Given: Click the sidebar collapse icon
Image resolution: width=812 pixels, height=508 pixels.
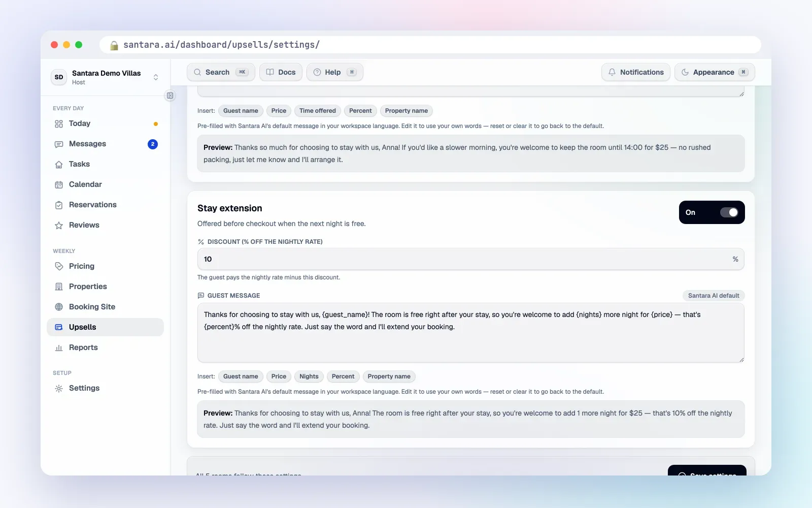Looking at the screenshot, I should (x=170, y=96).
